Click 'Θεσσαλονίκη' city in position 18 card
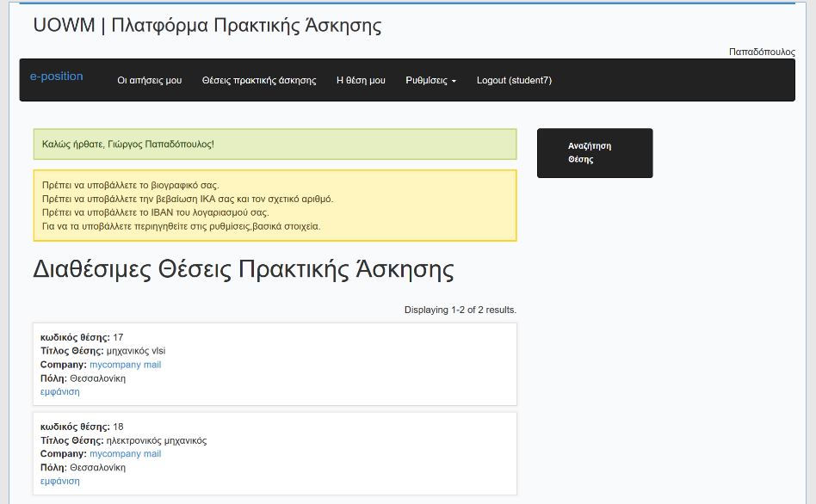This screenshot has height=504, width=816. (98, 468)
